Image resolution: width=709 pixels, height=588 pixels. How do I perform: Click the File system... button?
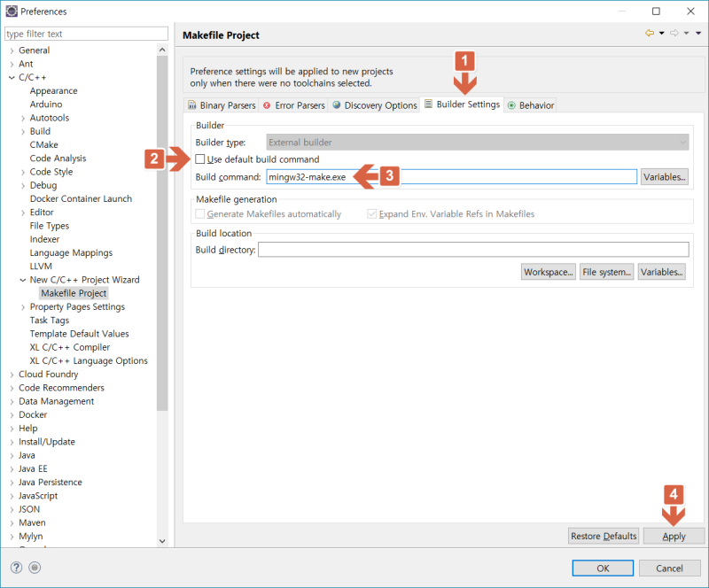coord(606,272)
